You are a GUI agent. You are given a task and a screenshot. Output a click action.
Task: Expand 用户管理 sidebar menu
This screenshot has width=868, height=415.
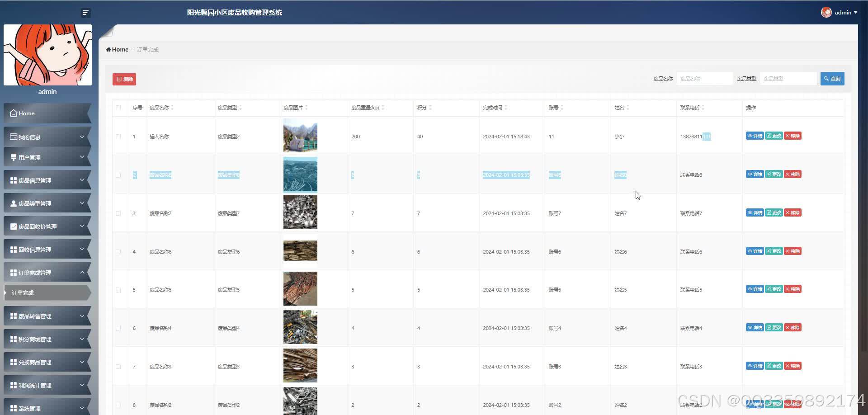tap(47, 157)
